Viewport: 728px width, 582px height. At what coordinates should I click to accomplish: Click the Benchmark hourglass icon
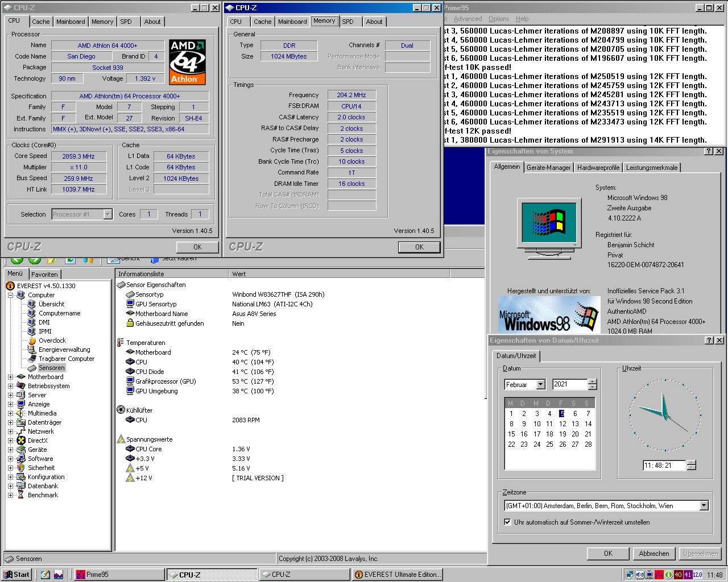tap(21, 495)
